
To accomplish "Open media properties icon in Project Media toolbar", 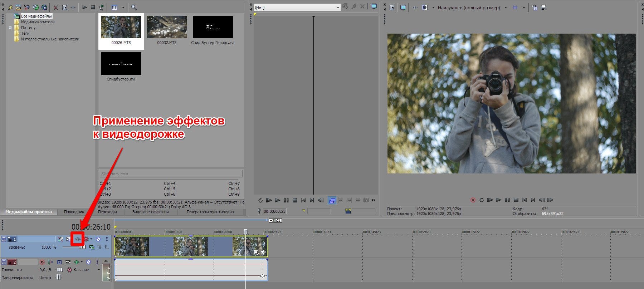I will [64, 7].
